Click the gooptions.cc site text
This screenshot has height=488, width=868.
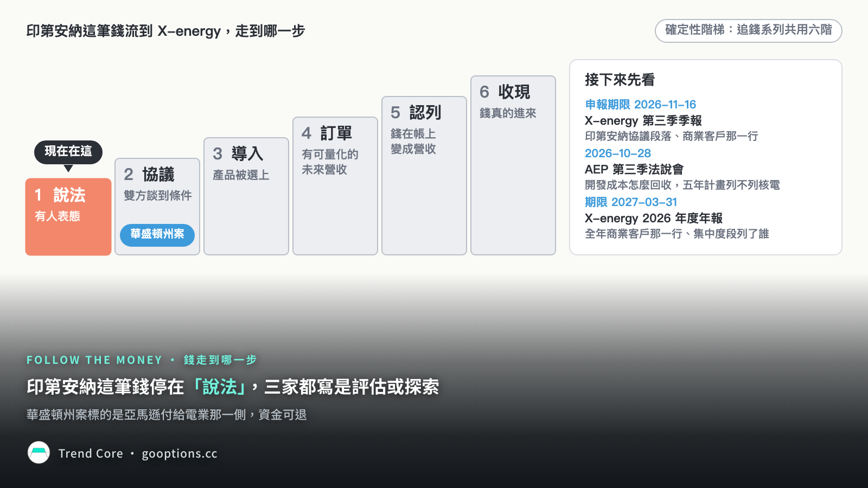coord(180,454)
